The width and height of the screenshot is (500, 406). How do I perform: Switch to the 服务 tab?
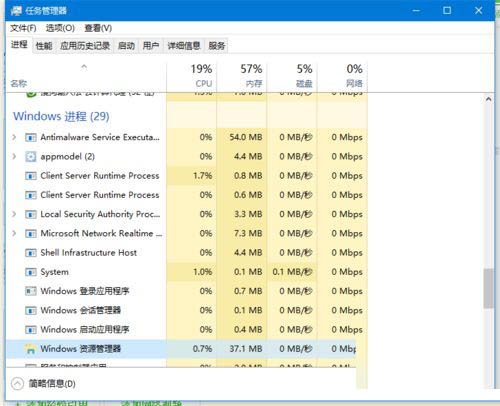217,46
